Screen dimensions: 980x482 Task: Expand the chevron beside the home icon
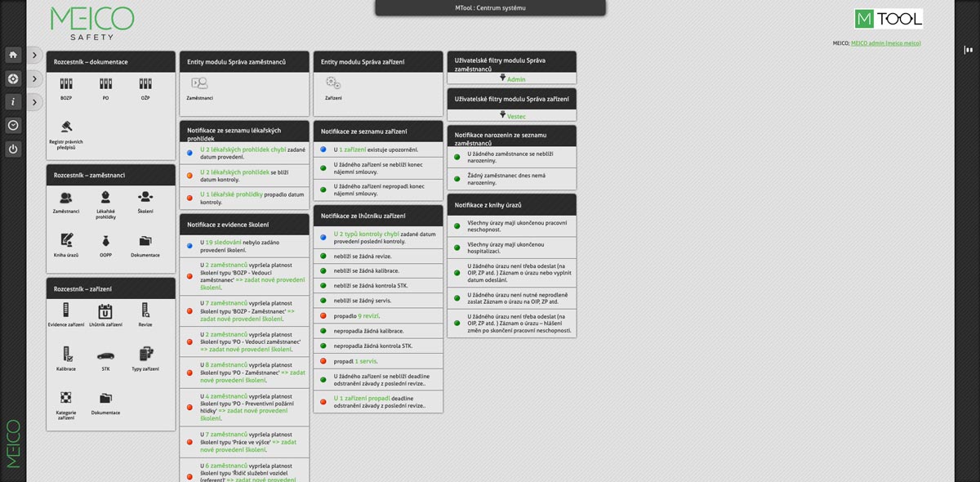pos(34,56)
